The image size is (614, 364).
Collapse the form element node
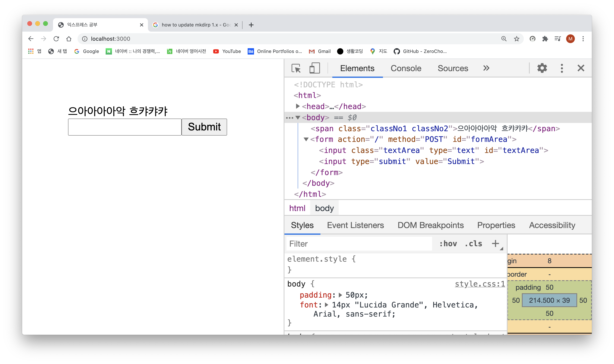pos(306,139)
